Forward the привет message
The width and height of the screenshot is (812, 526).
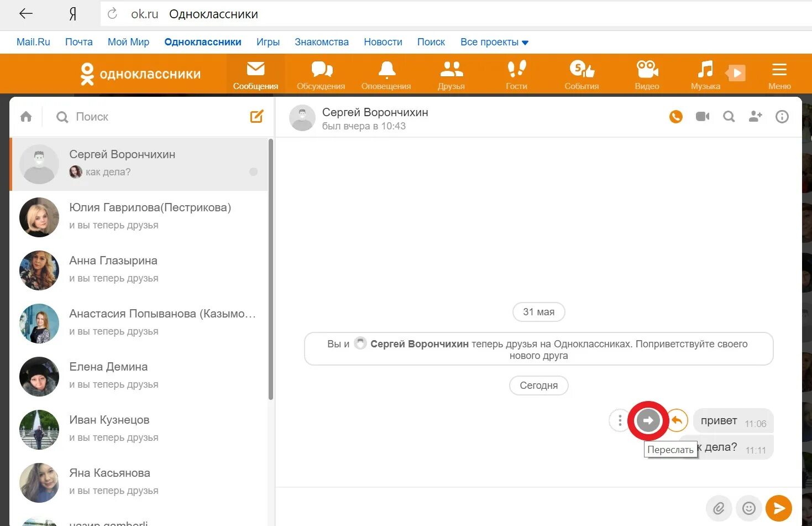[648, 421]
